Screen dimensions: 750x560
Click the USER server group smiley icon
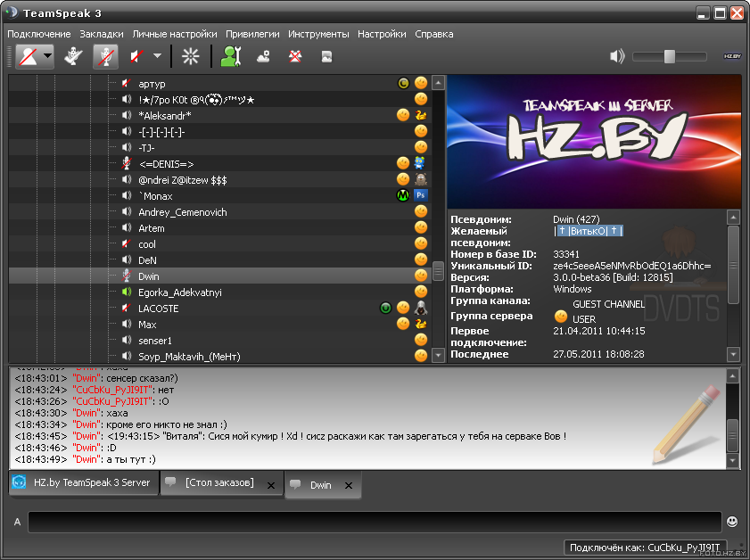click(x=561, y=316)
